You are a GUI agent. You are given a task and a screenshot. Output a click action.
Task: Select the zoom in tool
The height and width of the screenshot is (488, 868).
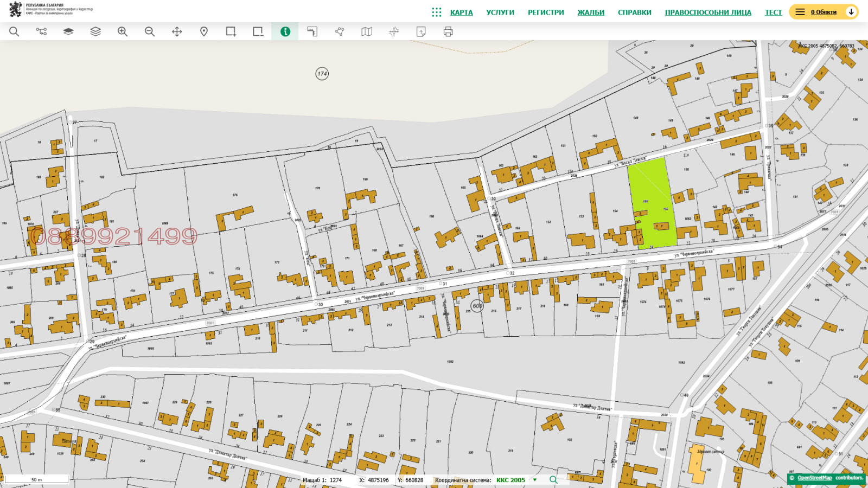click(123, 31)
